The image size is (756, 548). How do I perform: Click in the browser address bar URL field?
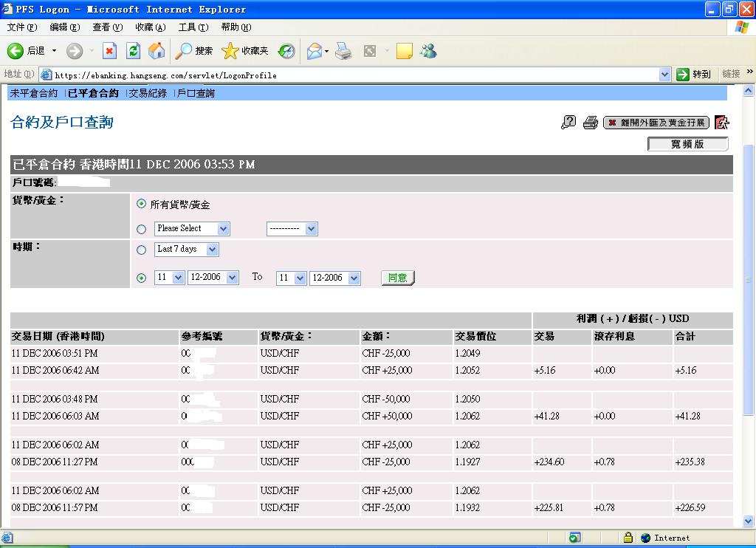click(x=355, y=75)
